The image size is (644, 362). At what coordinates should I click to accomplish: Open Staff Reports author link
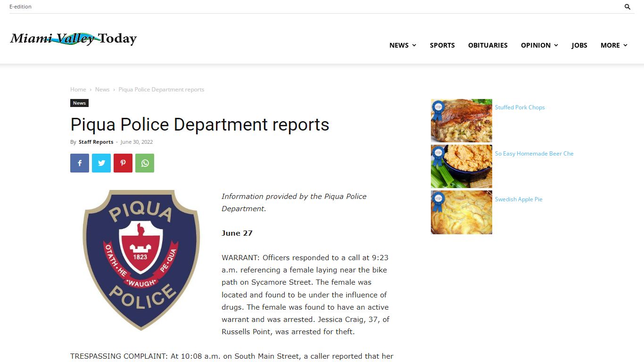point(96,142)
